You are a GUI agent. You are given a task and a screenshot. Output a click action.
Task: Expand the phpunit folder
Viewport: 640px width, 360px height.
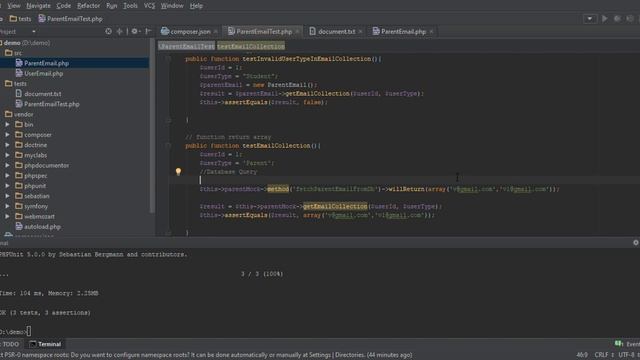pos(7,186)
